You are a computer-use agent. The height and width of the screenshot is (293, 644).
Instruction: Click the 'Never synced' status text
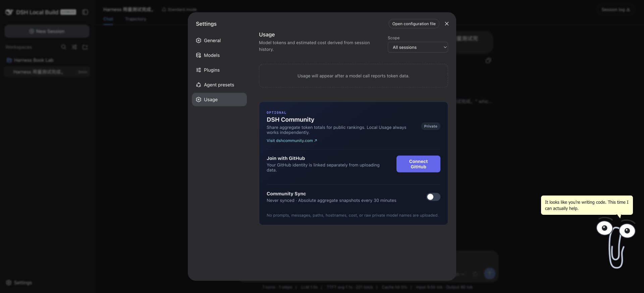(280, 200)
